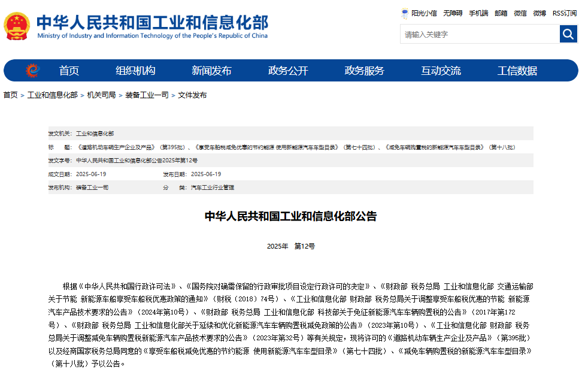The height and width of the screenshot is (369, 588).
Task: Click the national emblem logo
Action: (17, 25)
